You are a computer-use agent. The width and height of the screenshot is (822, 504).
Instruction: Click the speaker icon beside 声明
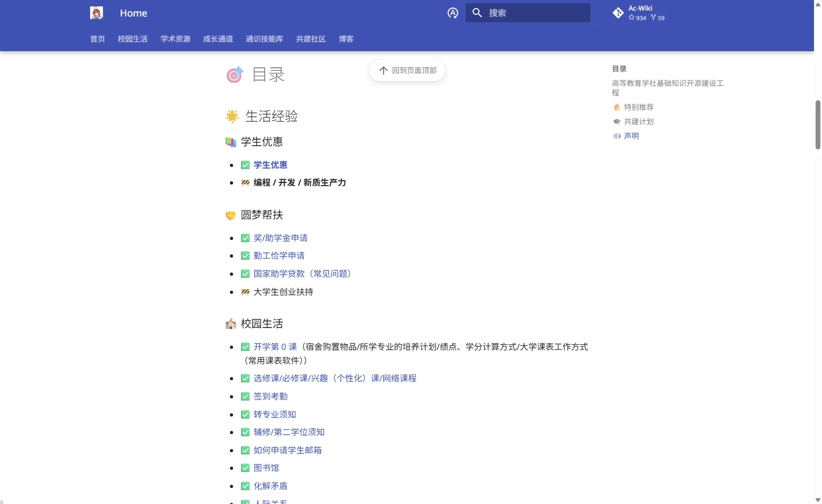click(617, 136)
